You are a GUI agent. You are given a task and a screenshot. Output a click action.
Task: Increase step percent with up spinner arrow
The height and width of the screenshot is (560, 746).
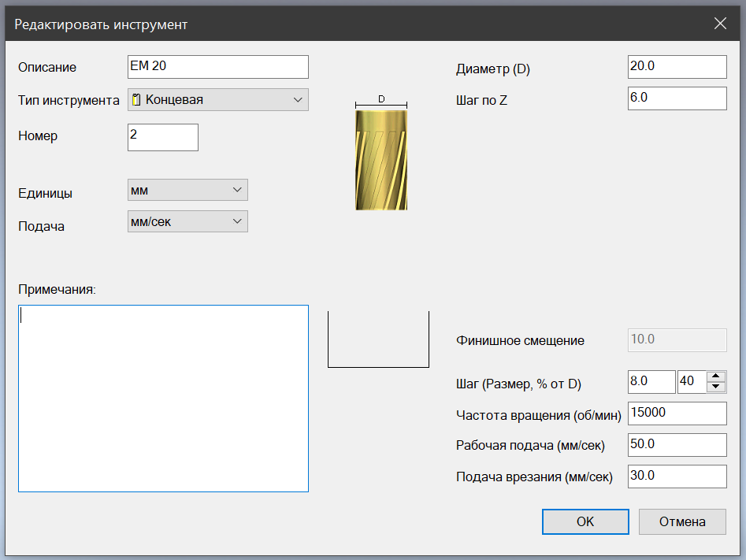[715, 376]
